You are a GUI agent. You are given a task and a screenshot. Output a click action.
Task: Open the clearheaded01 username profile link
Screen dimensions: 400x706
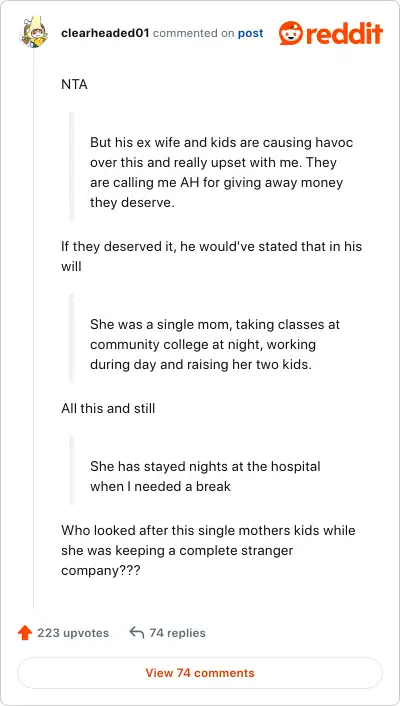pos(105,33)
